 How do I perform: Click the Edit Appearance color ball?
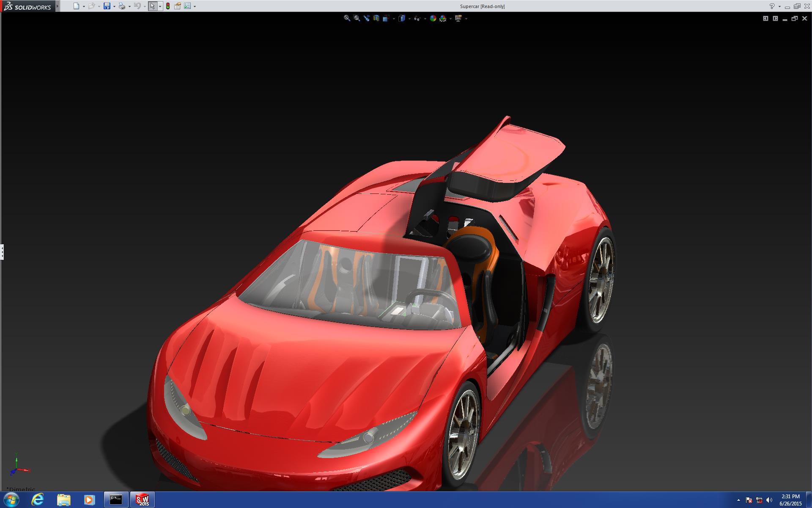click(433, 18)
